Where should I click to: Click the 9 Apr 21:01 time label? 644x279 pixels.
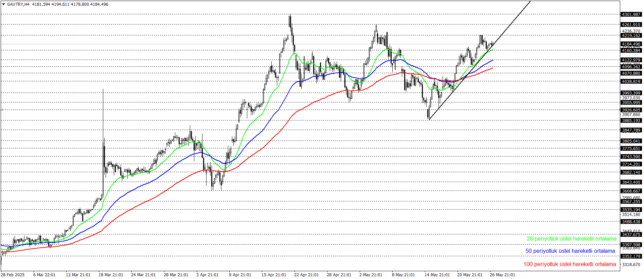240,275
